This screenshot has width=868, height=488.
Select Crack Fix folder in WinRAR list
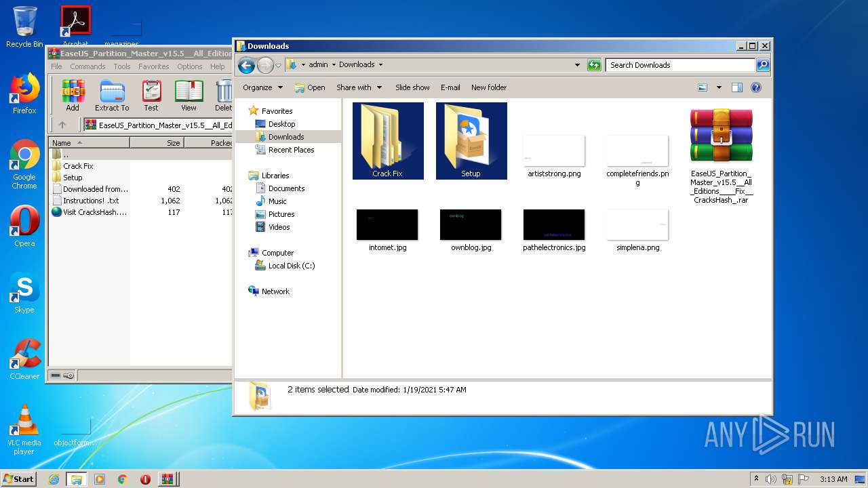[78, 166]
